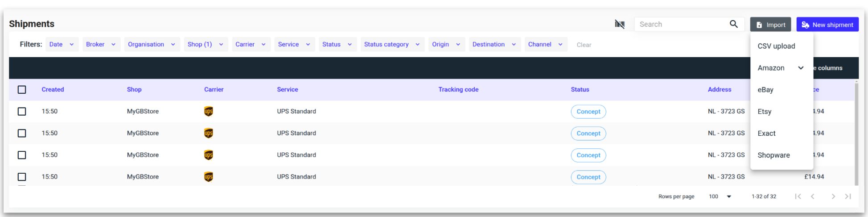Clear all applied filters

click(584, 45)
